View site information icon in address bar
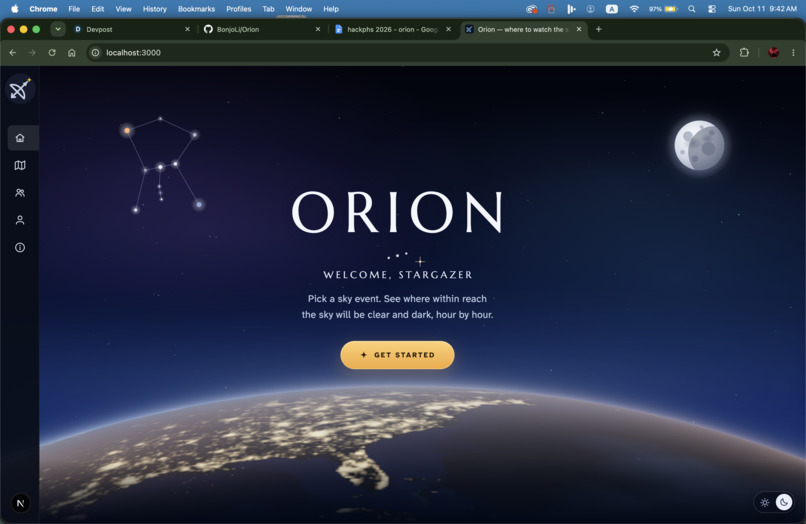This screenshot has width=806, height=524. click(96, 52)
